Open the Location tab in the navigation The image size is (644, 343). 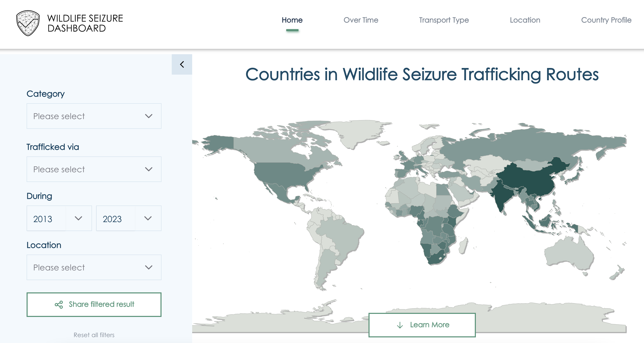click(525, 20)
